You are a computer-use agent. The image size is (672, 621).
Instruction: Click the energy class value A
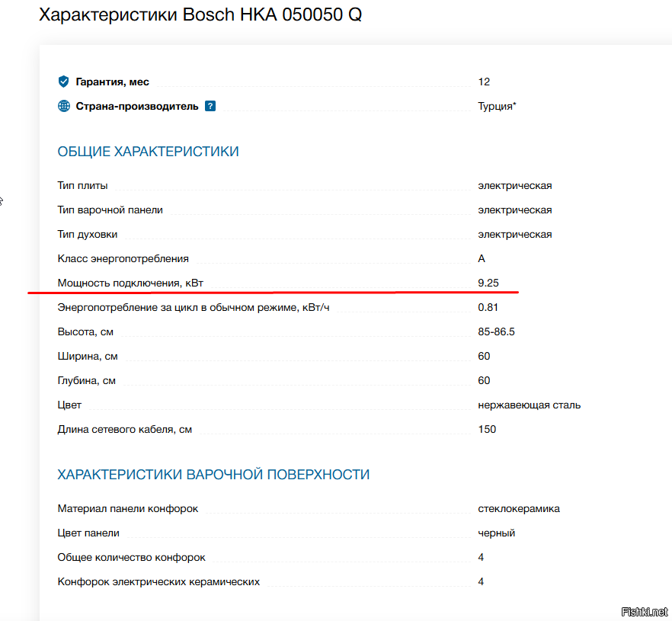pos(482,259)
